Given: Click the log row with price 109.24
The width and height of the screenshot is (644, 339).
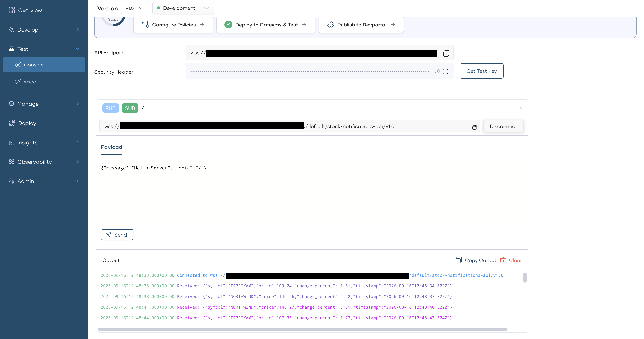Looking at the screenshot, I should (x=276, y=286).
